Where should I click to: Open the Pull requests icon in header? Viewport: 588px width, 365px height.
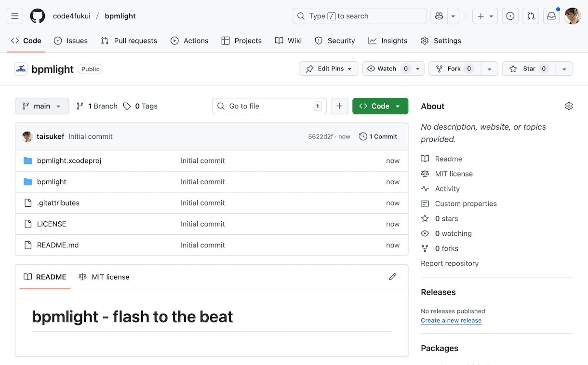pyautogui.click(x=531, y=16)
